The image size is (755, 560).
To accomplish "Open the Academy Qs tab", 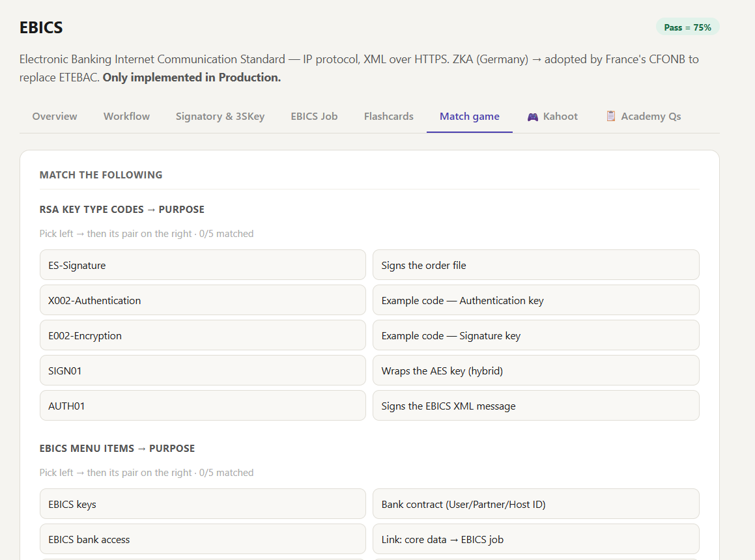I will tap(644, 117).
